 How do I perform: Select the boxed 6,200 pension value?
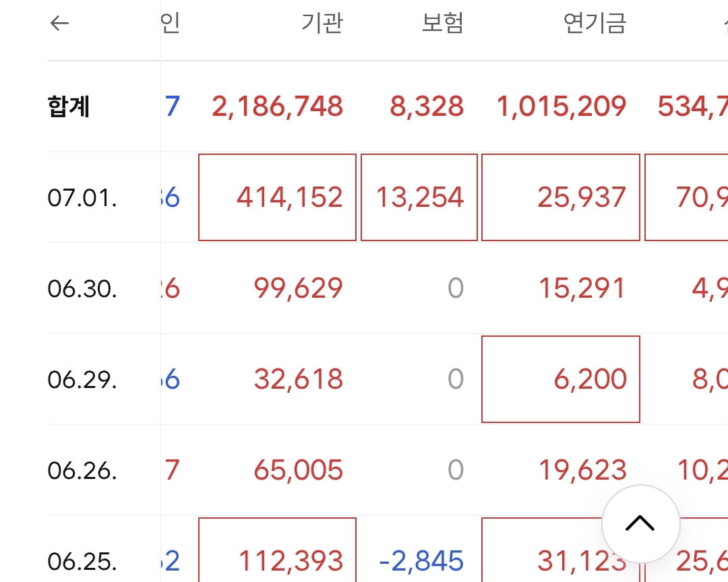(561, 379)
